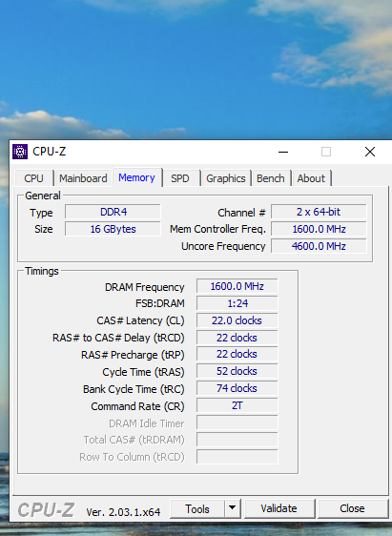Viewport: 392px width, 536px height.
Task: Click the "Timings" group heading
Action: [42, 271]
